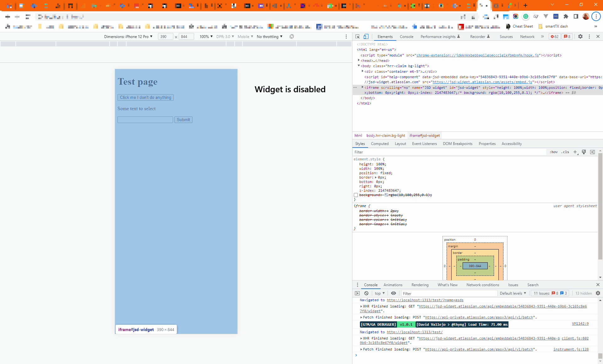Toggle computed styles sidebar icon
The image size is (603, 364).
tap(592, 152)
